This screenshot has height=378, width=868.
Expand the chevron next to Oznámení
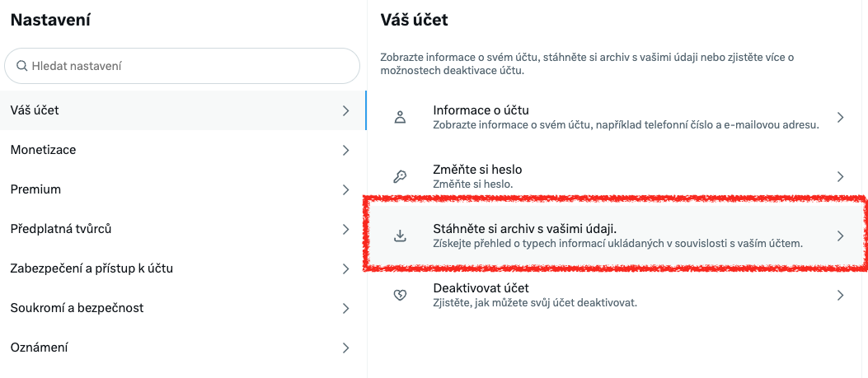[x=346, y=348]
